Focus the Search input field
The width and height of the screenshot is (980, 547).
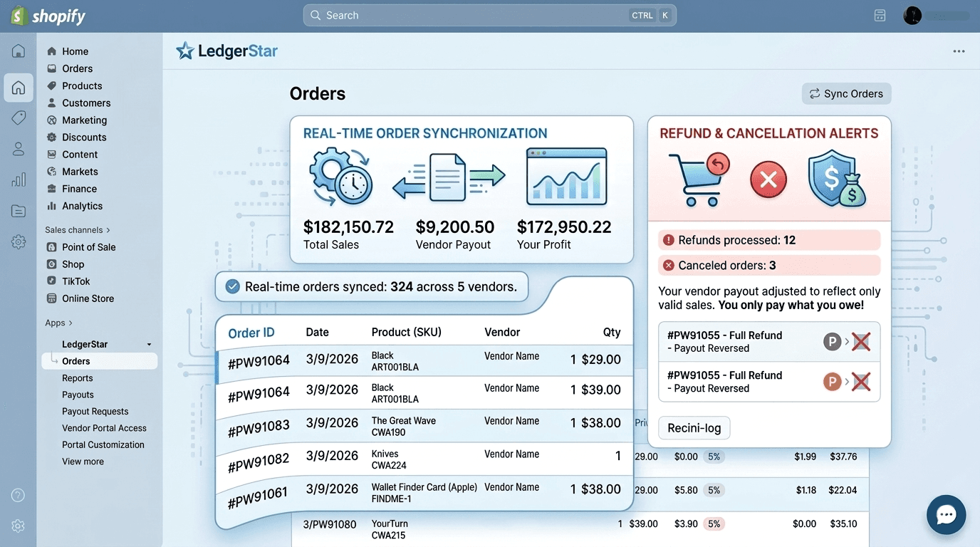coord(490,16)
